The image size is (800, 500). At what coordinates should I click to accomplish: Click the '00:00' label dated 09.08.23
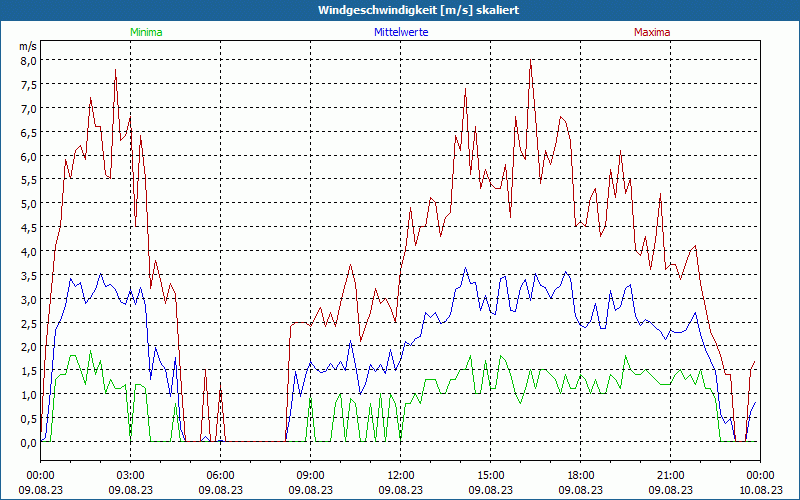[40, 476]
